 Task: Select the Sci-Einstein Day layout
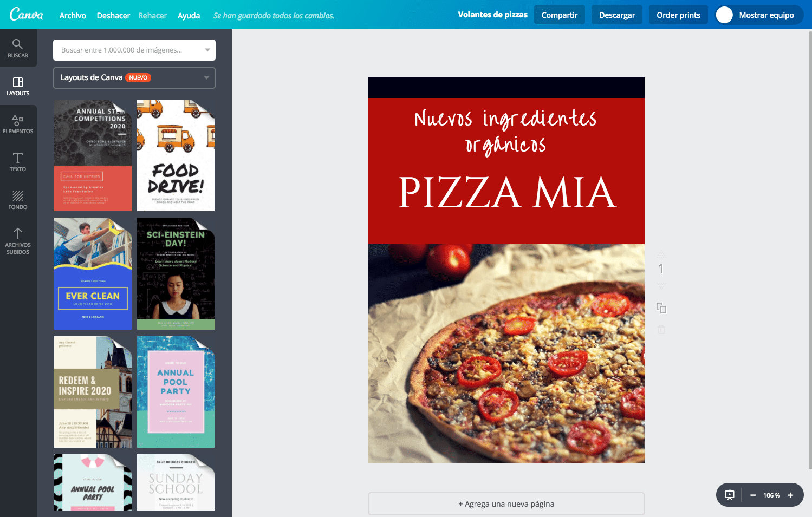point(176,274)
